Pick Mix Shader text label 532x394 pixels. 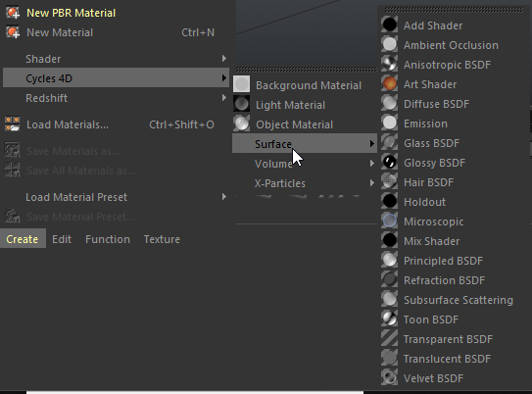tap(431, 241)
